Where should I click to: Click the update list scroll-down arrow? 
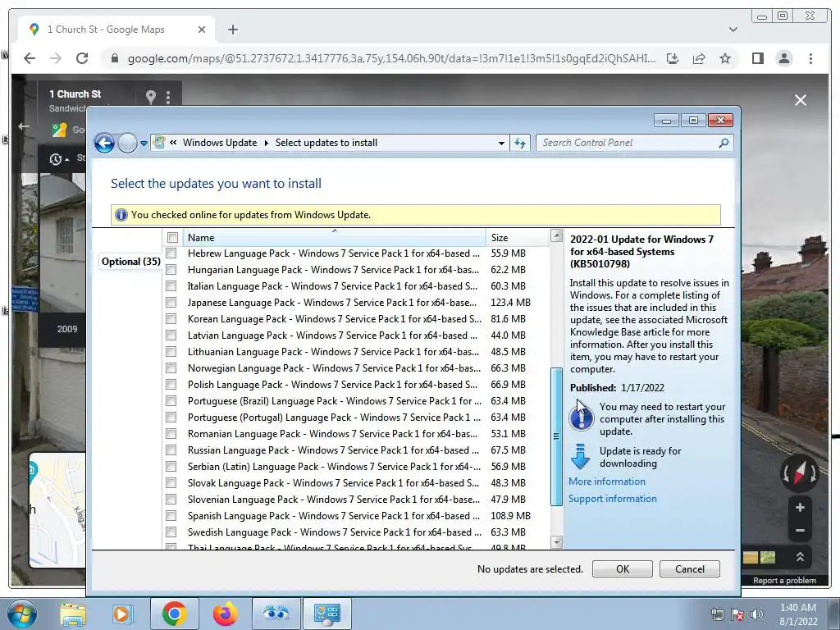(x=556, y=542)
